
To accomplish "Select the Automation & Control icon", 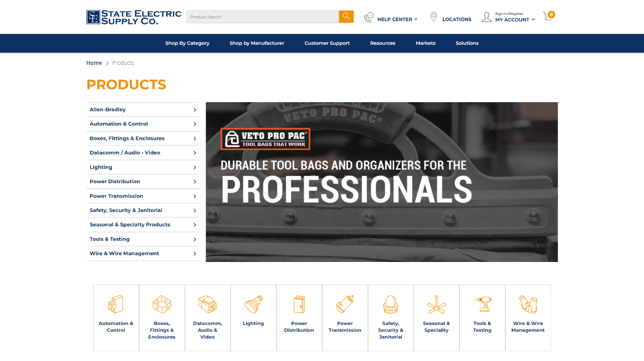I will (x=116, y=304).
